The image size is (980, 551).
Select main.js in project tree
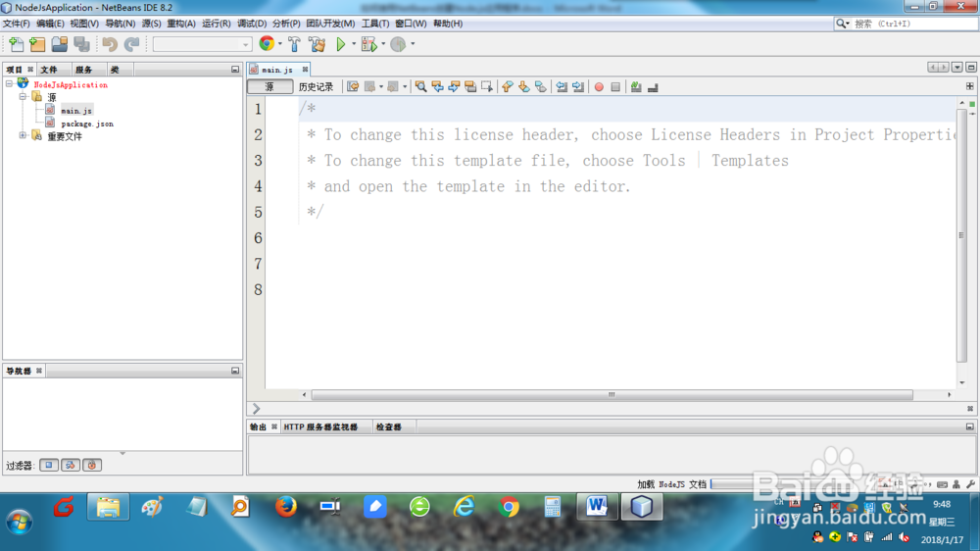coord(76,111)
